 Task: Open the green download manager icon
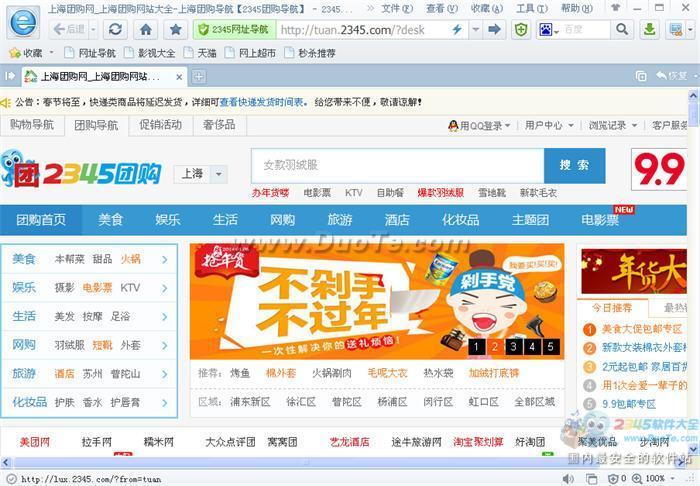650,29
